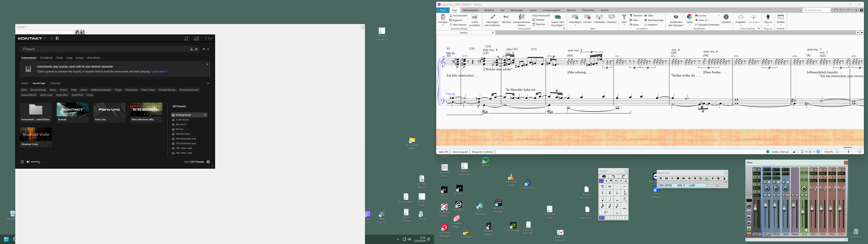The width and height of the screenshot is (868, 244).
Task: Toggle the Piano / Keys filter tag
Action: tap(148, 90)
